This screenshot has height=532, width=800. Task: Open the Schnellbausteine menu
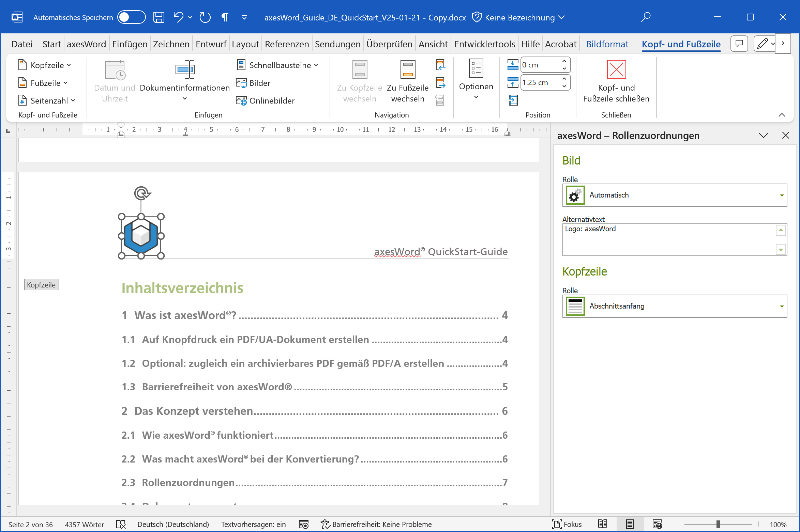tap(278, 65)
